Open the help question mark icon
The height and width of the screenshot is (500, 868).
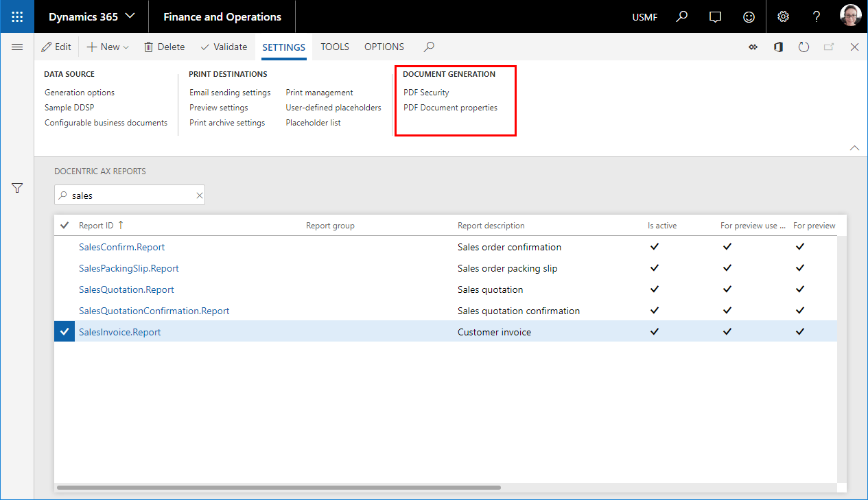click(x=817, y=16)
